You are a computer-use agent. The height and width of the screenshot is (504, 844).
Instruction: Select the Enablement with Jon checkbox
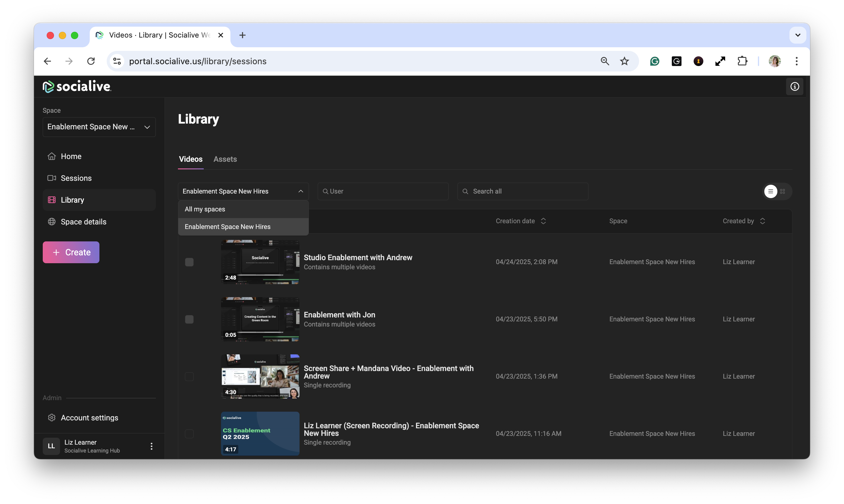(189, 319)
